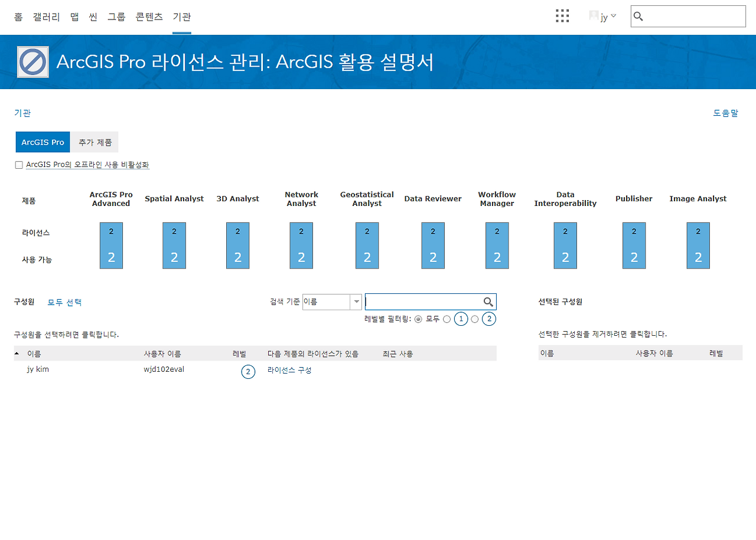Open 갤러리 in the top navigation
This screenshot has width=756, height=540.
47,17
